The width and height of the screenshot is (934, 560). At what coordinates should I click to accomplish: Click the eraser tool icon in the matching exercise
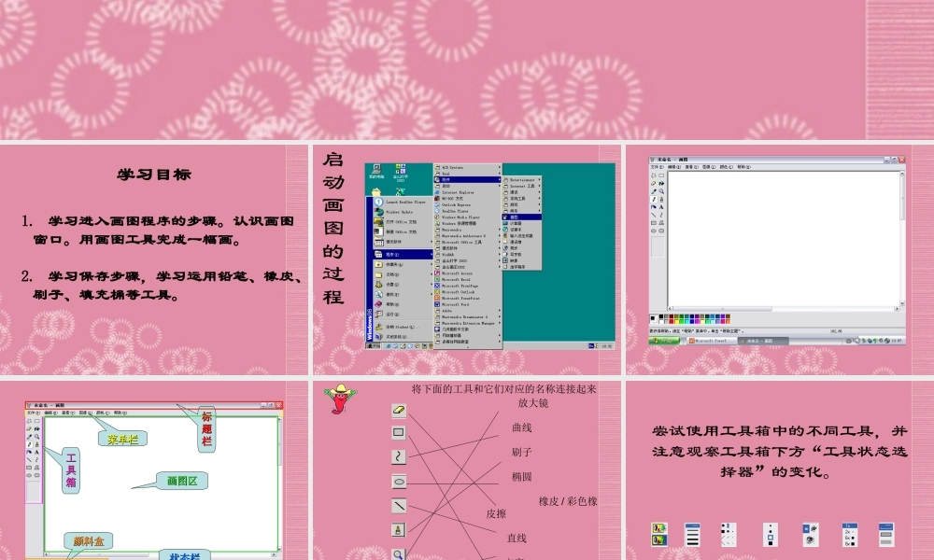pyautogui.click(x=399, y=410)
